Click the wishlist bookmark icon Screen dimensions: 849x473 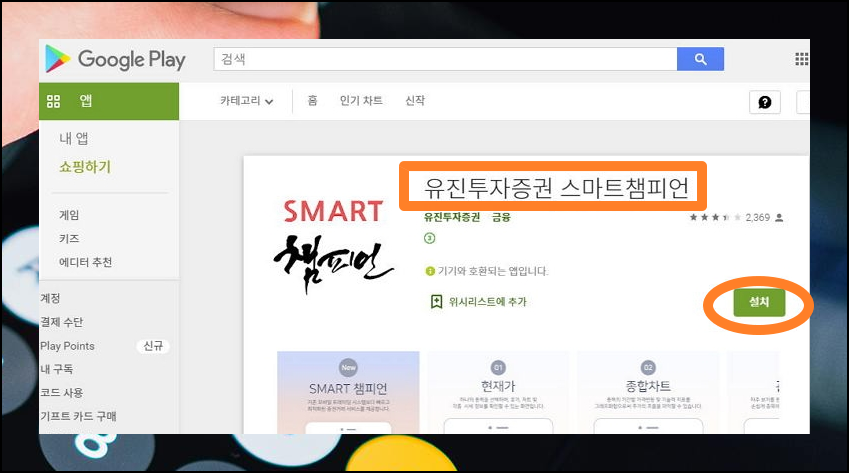(436, 302)
